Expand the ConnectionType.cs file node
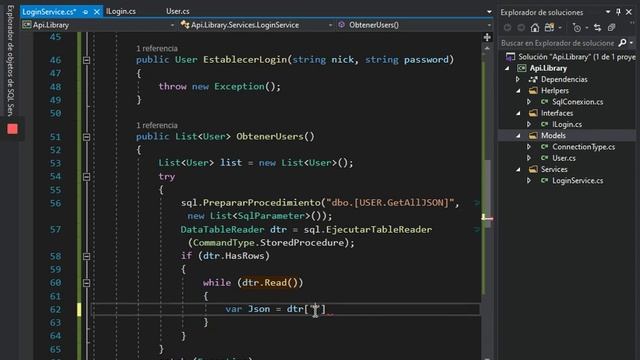This screenshot has height=360, width=640. click(529, 147)
